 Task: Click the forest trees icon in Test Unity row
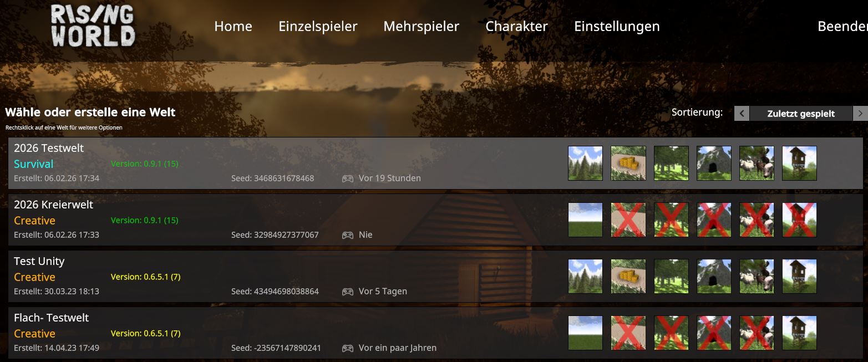point(672,276)
